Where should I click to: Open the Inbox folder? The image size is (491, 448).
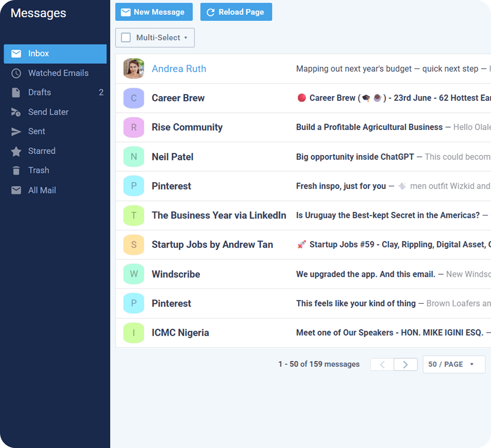click(x=55, y=54)
